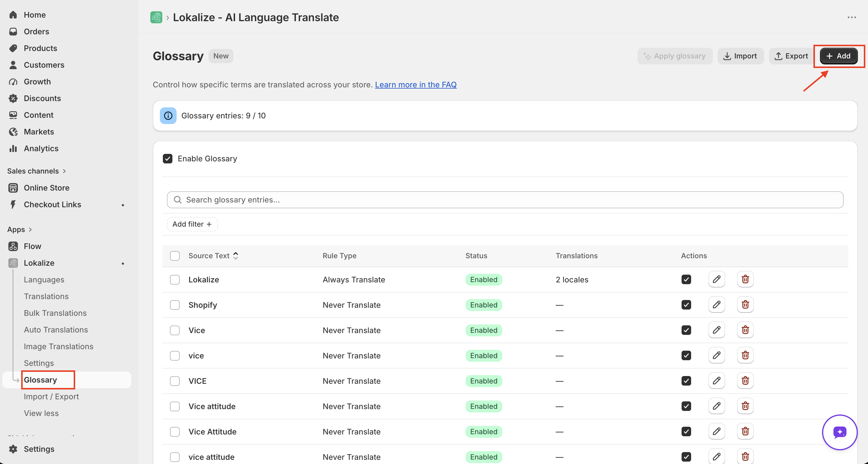Click the info icon beside Glossary entries
The height and width of the screenshot is (464, 868).
pyautogui.click(x=168, y=116)
